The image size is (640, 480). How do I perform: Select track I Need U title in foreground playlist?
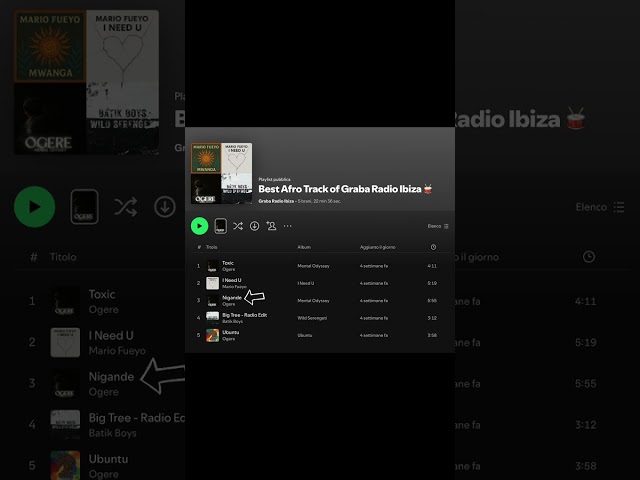pyautogui.click(x=231, y=280)
